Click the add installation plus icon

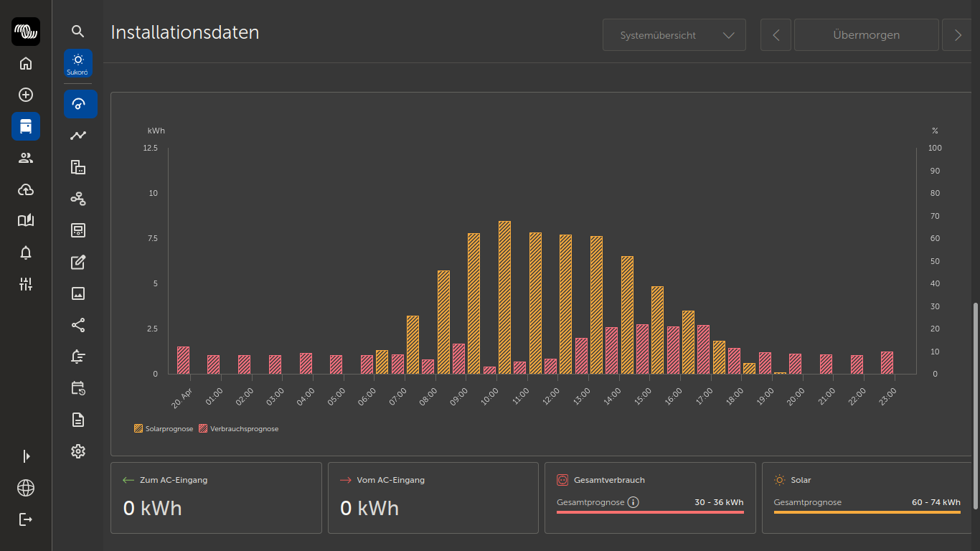coord(26,95)
